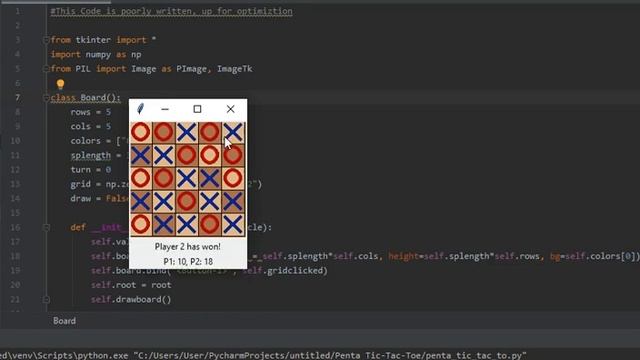Screen dimensions: 640x360
Task: Close the tic-tac-toe game window
Action: point(231,109)
